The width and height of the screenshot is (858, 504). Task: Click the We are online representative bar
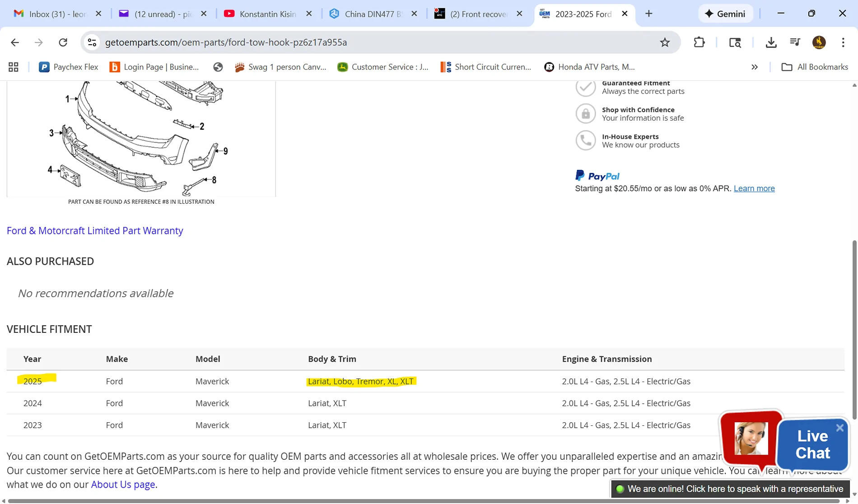pos(730,489)
